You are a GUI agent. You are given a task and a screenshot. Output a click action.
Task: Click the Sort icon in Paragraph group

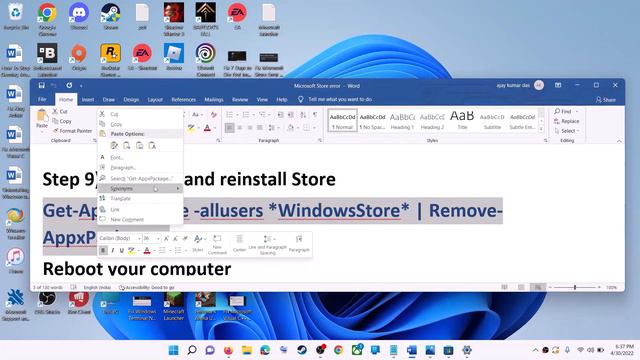point(303,115)
